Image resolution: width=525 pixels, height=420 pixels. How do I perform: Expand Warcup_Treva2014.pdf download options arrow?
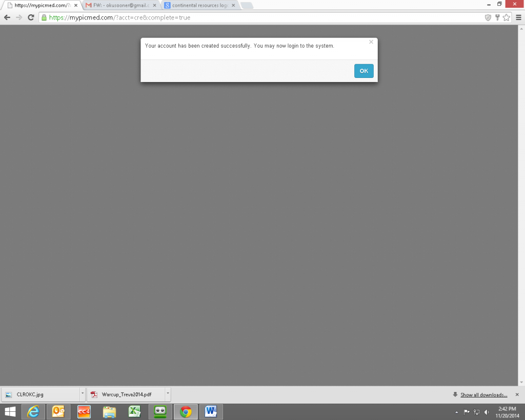(168, 394)
